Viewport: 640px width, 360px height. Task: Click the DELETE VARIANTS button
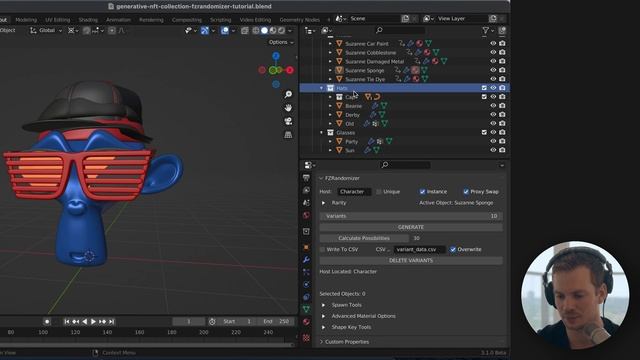411,260
